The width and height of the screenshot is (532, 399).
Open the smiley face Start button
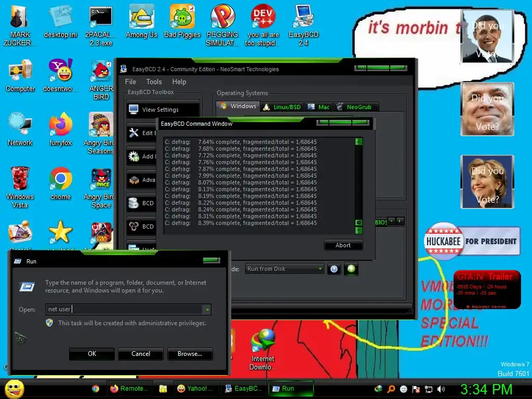14,389
